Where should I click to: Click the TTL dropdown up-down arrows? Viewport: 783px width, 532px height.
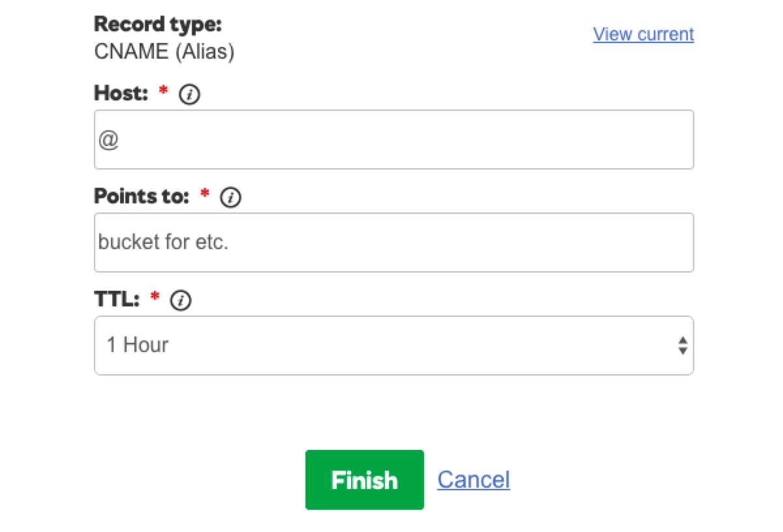[683, 346]
